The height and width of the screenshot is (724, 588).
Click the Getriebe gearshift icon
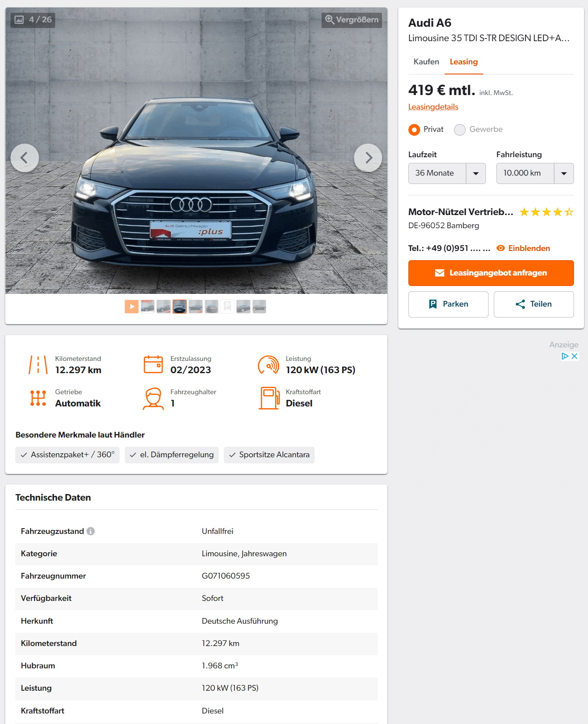(x=38, y=398)
